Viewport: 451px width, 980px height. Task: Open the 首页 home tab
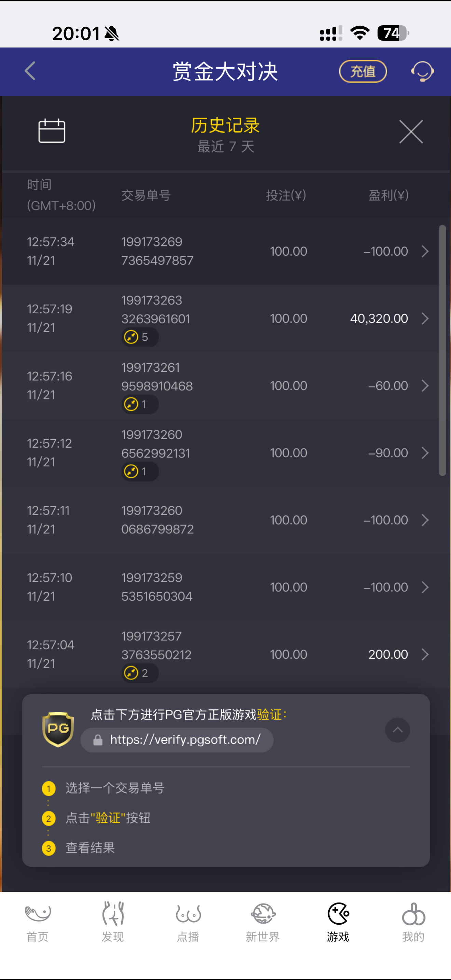tap(38, 921)
